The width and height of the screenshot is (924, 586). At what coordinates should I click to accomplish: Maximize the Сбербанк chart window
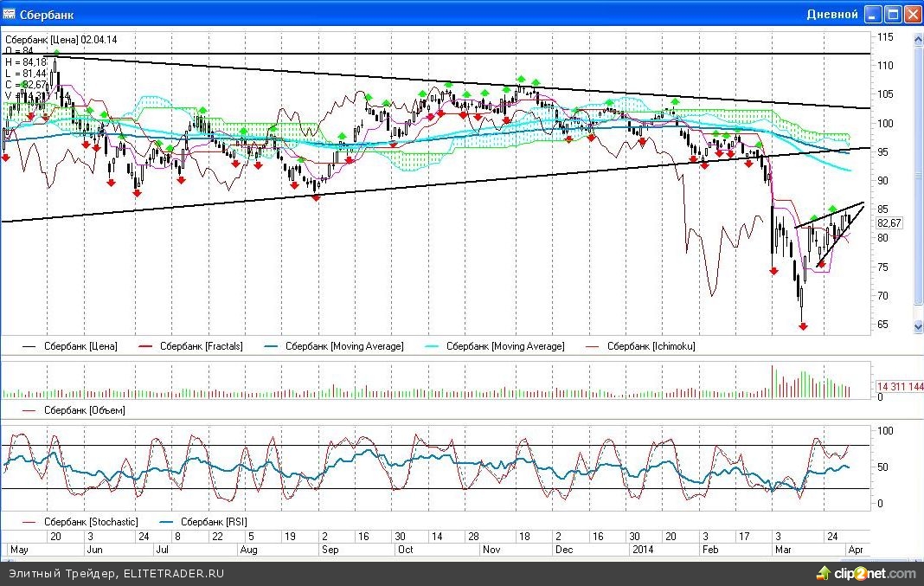(894, 14)
